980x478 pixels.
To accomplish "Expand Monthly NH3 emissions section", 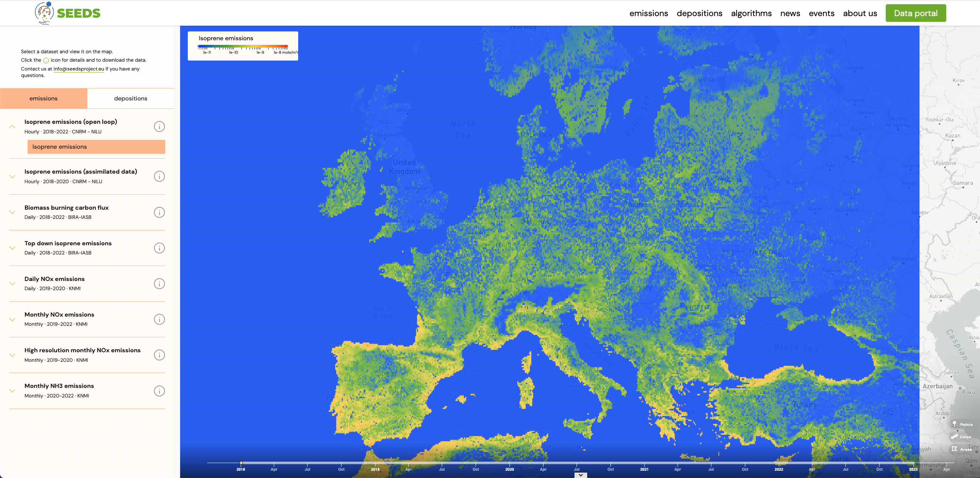I will (x=12, y=391).
